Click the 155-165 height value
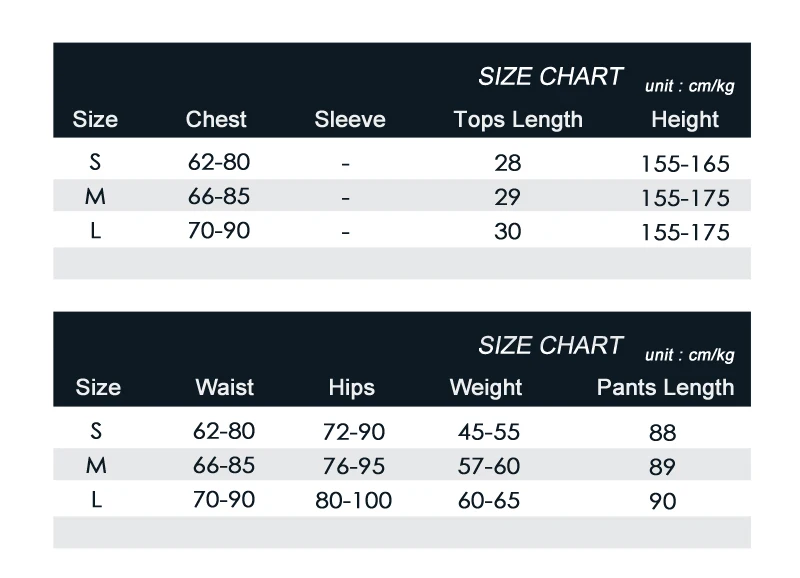Image resolution: width=800 pixels, height=578 pixels. (685, 164)
